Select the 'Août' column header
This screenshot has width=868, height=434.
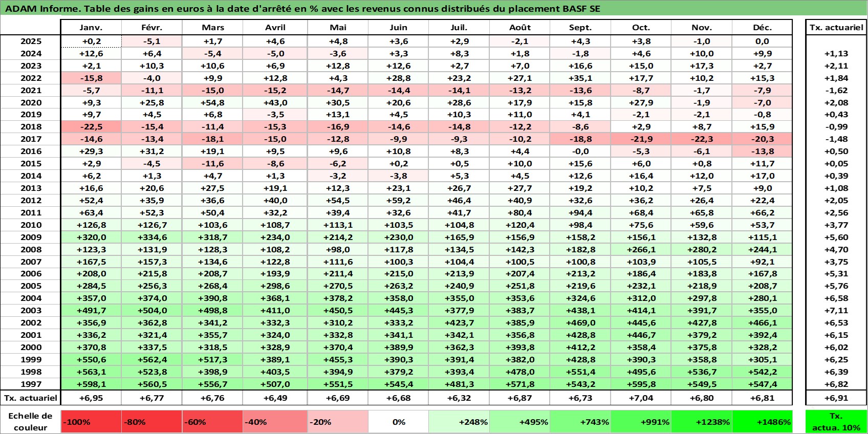pyautogui.click(x=519, y=27)
